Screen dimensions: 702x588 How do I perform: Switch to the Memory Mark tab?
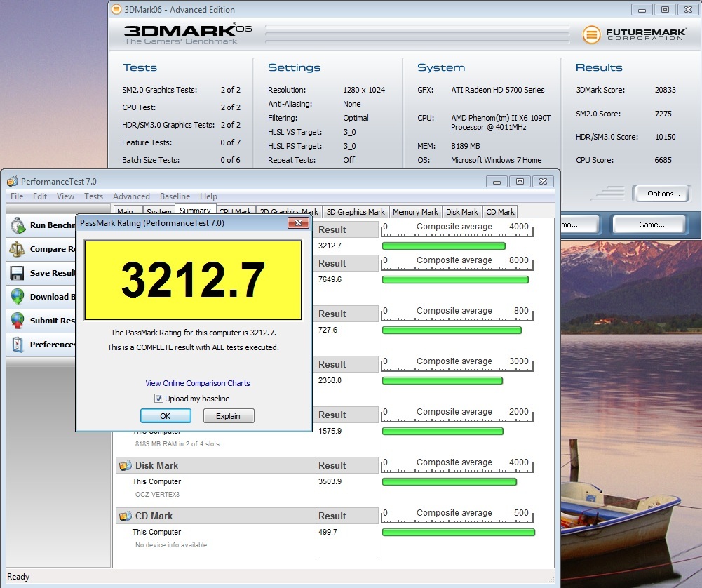(x=415, y=212)
